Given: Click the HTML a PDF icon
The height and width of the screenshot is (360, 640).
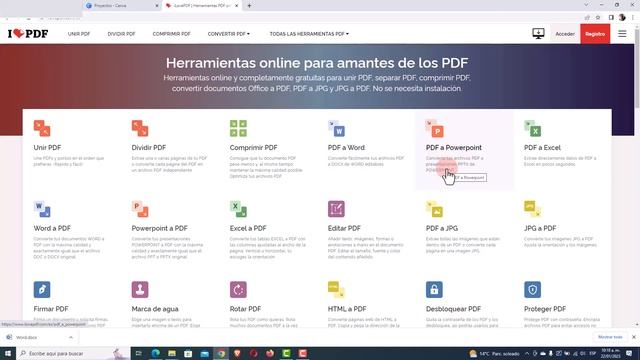Looking at the screenshot, I should pyautogui.click(x=336, y=289).
